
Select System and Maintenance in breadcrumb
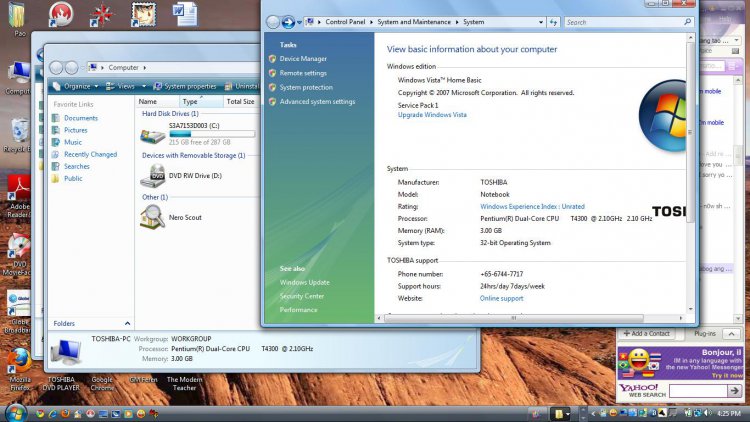[x=414, y=22]
